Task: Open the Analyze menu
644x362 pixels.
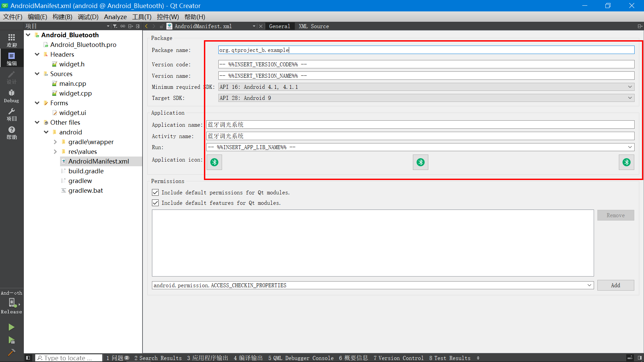Action: pos(115,17)
